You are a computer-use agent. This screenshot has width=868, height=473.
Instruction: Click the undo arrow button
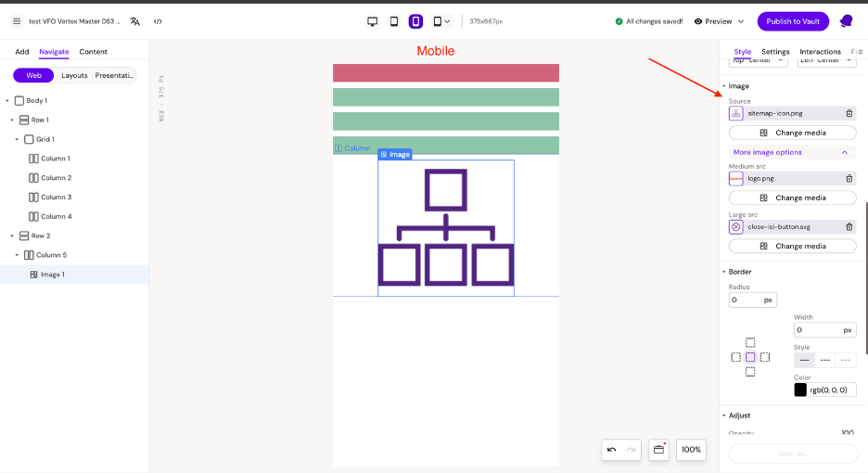(611, 450)
